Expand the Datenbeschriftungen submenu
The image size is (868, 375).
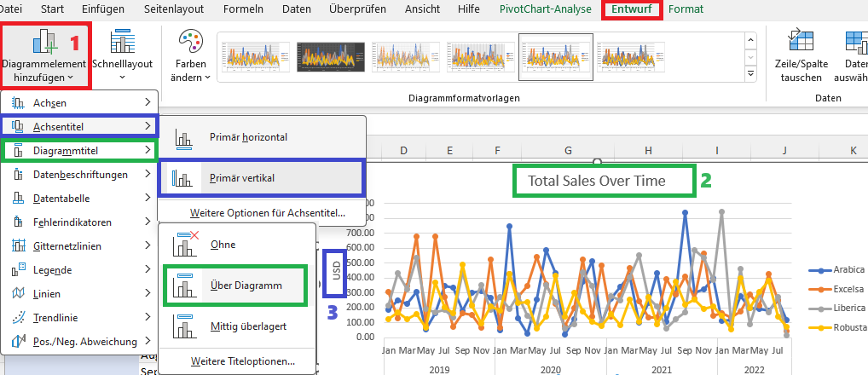(x=80, y=174)
